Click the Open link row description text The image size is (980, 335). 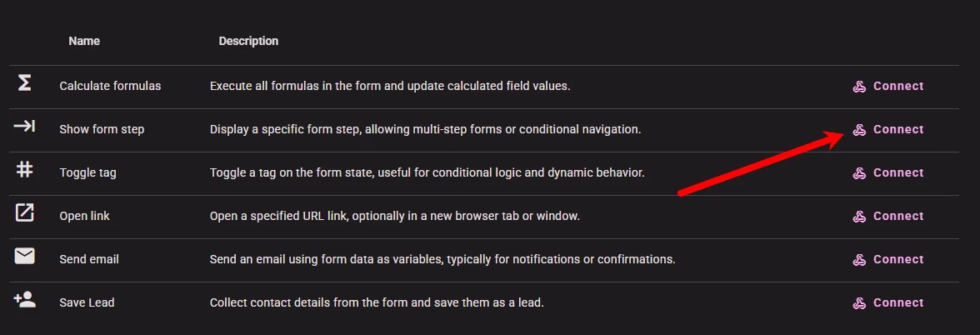[x=395, y=217]
